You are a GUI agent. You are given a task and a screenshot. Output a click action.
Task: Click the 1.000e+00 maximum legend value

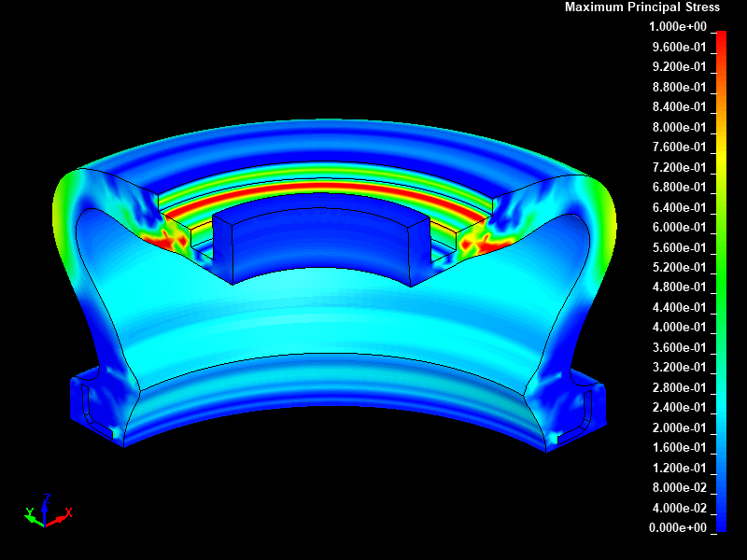tap(678, 27)
